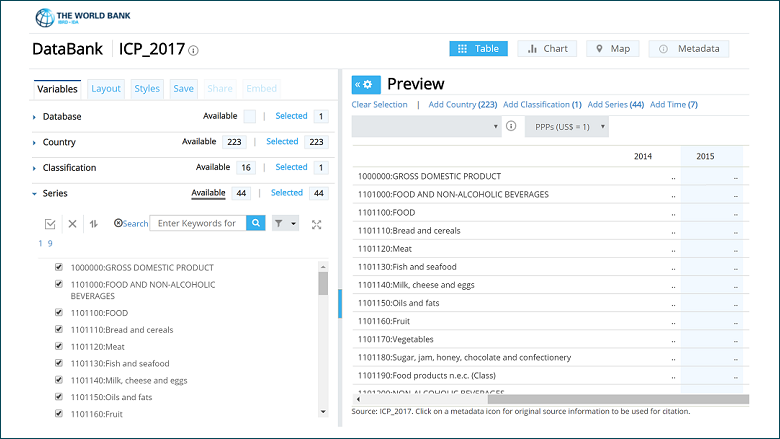Uncheck 1101130:Fish and seafood checkbox
Screen dimensions: 780x439
59,363
